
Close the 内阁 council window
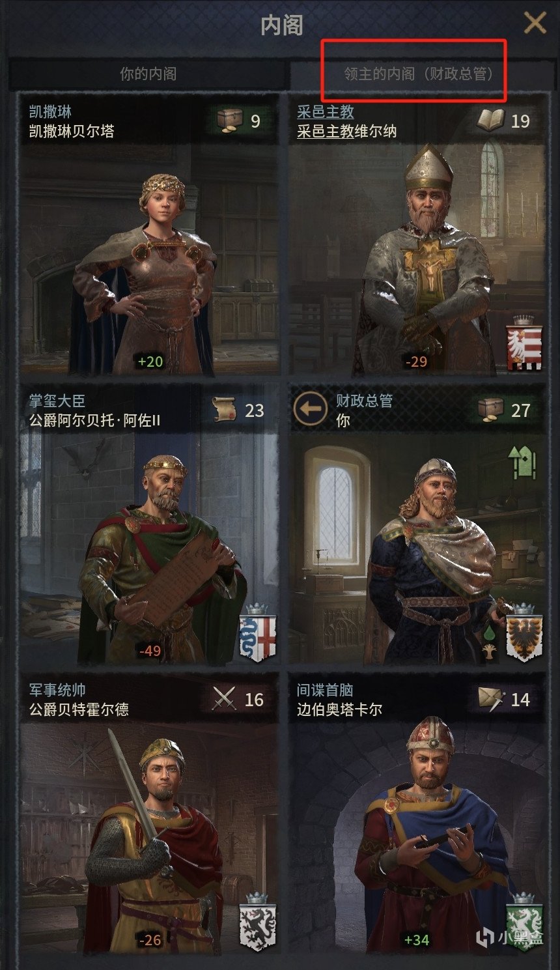click(535, 23)
